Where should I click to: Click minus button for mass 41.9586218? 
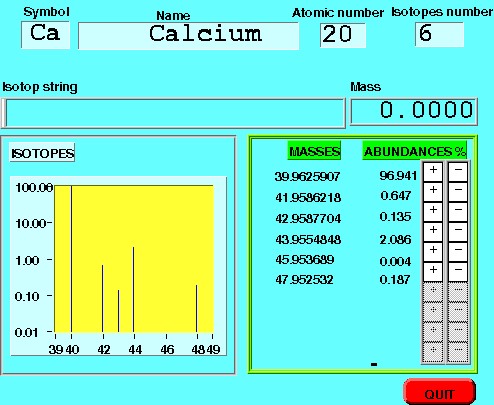tap(458, 191)
